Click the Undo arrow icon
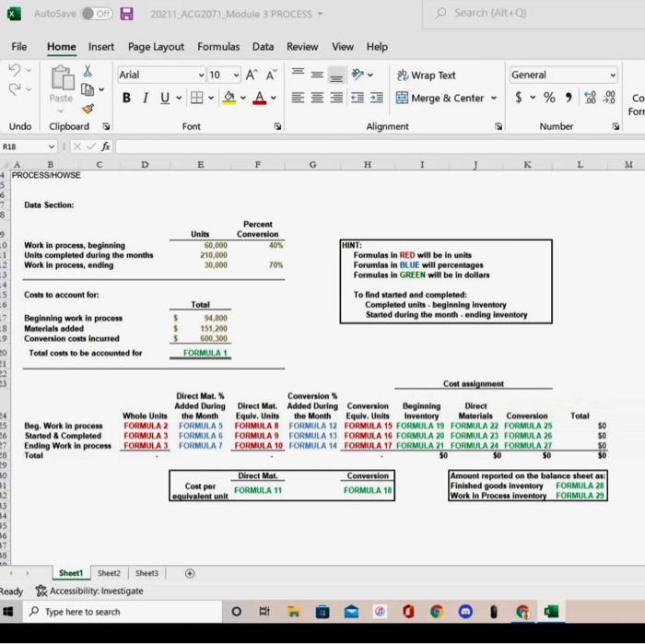The image size is (645, 644). [x=15, y=70]
